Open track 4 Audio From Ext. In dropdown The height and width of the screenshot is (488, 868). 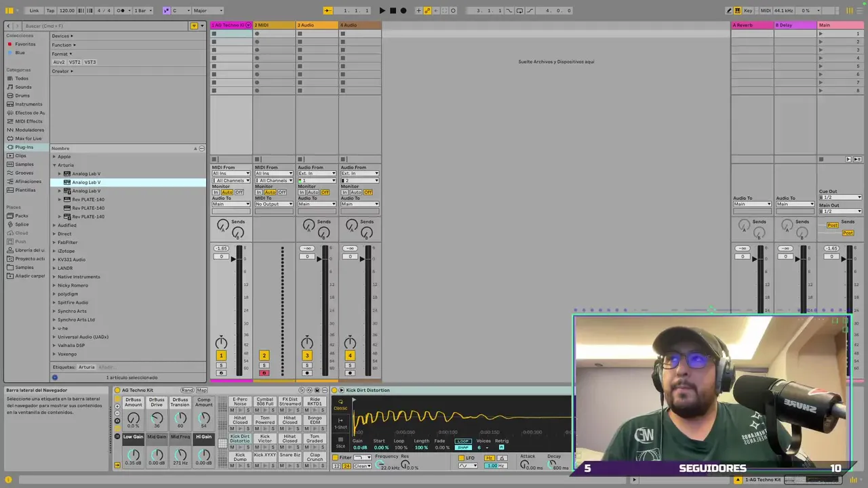[x=359, y=174]
